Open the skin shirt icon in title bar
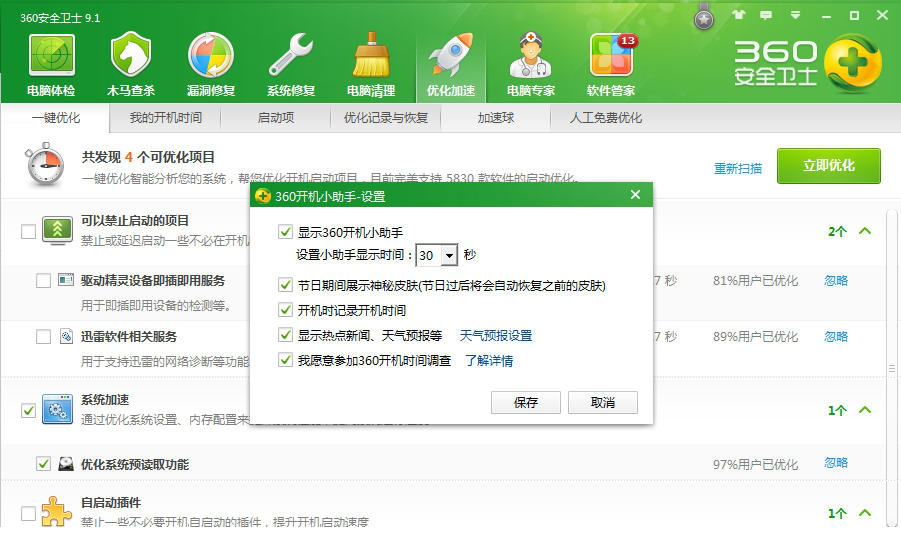This screenshot has width=901, height=548. click(x=738, y=15)
